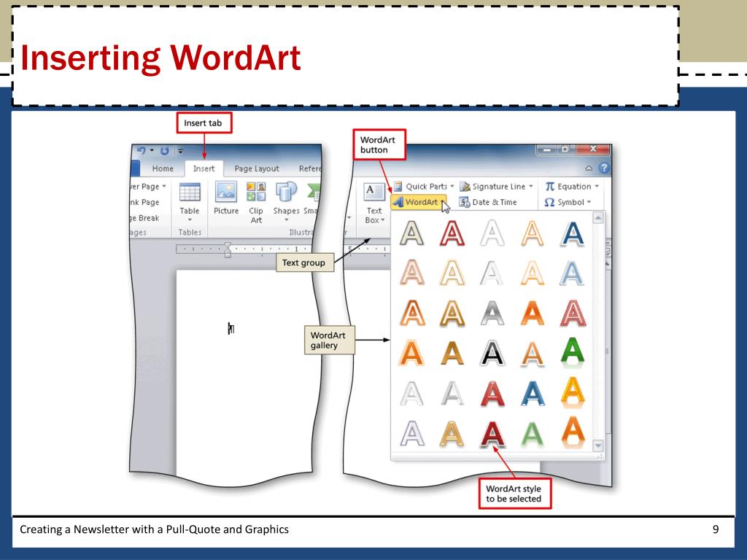Select the pink double-outline WordArt in the third row
The image size is (747, 560).
(x=572, y=314)
